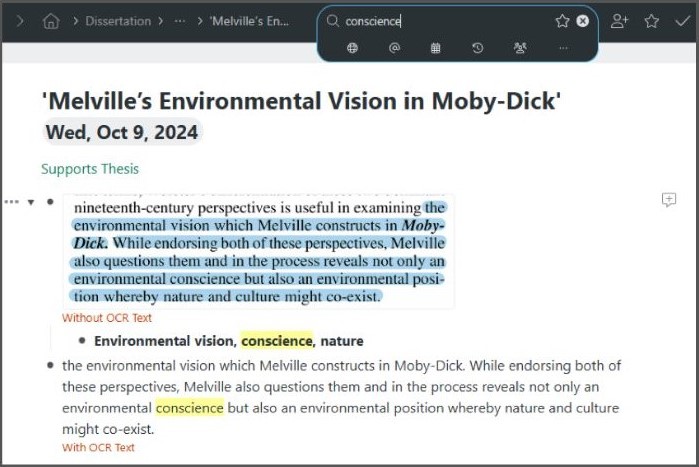Click the @ mention filter icon

pyautogui.click(x=394, y=48)
